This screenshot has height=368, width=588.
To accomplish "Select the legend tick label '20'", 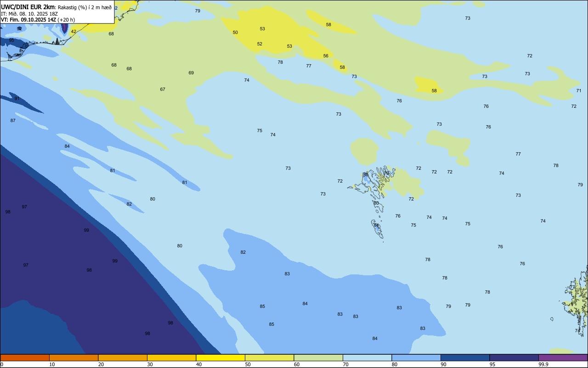I will [x=101, y=364].
